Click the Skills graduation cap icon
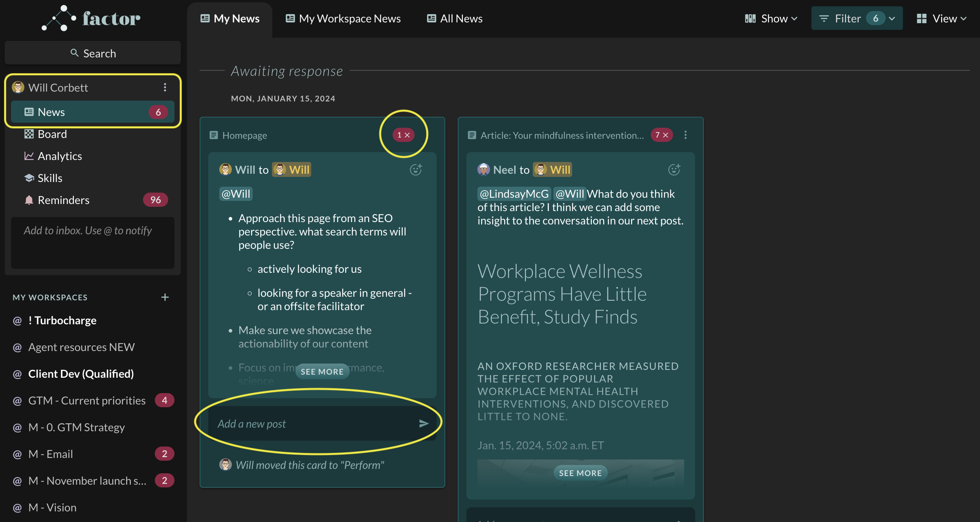 pyautogui.click(x=29, y=178)
